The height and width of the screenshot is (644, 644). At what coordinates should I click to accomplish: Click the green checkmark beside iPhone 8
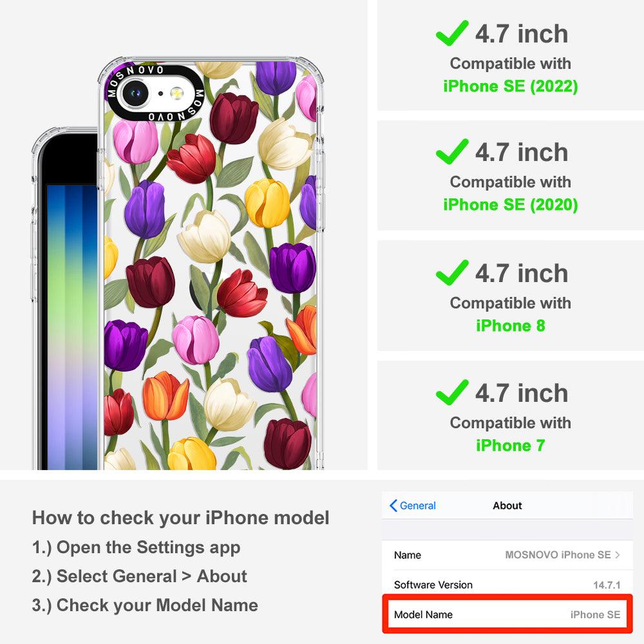click(x=452, y=272)
